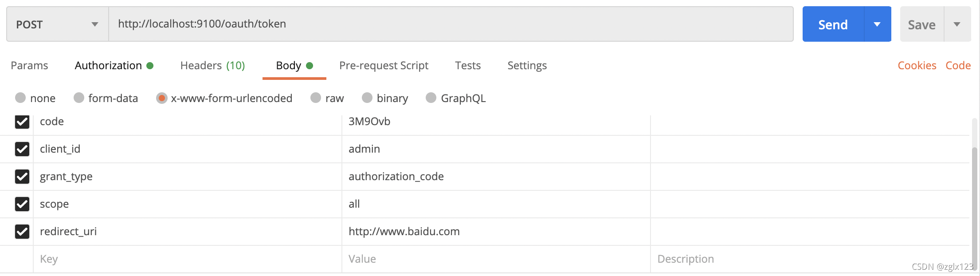Open the request Settings tab
This screenshot has width=980, height=276.
point(527,66)
